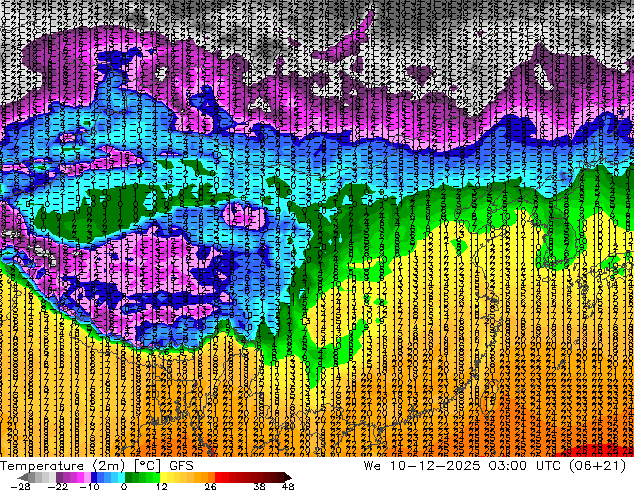Click the right dark-brown arrow end of the color scale
This screenshot has height=490, width=634.
288,477
